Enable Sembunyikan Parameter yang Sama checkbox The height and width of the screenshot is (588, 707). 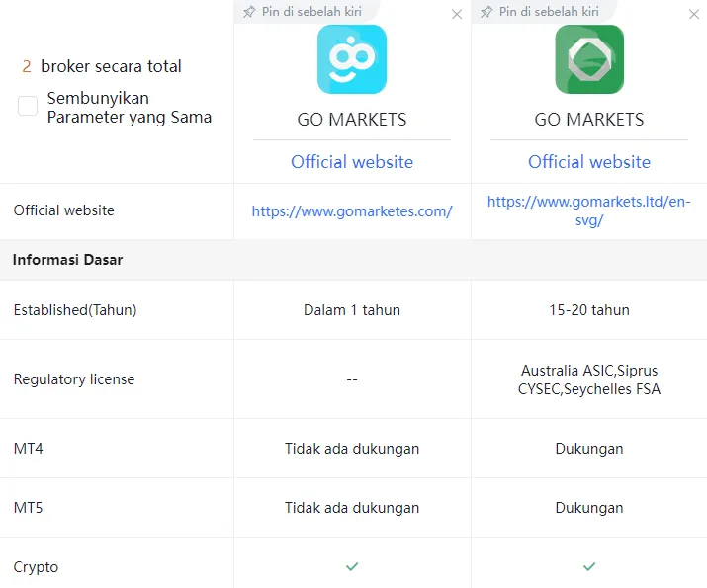[28, 106]
